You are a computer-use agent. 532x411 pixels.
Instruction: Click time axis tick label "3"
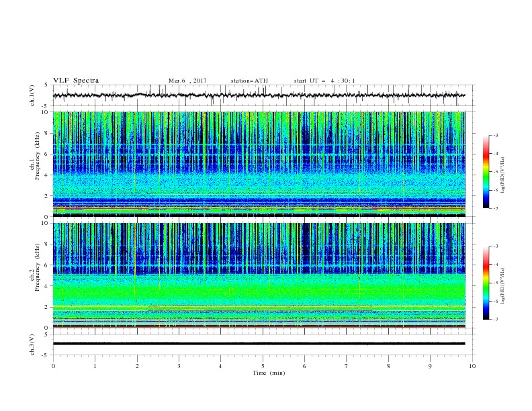tap(179, 366)
